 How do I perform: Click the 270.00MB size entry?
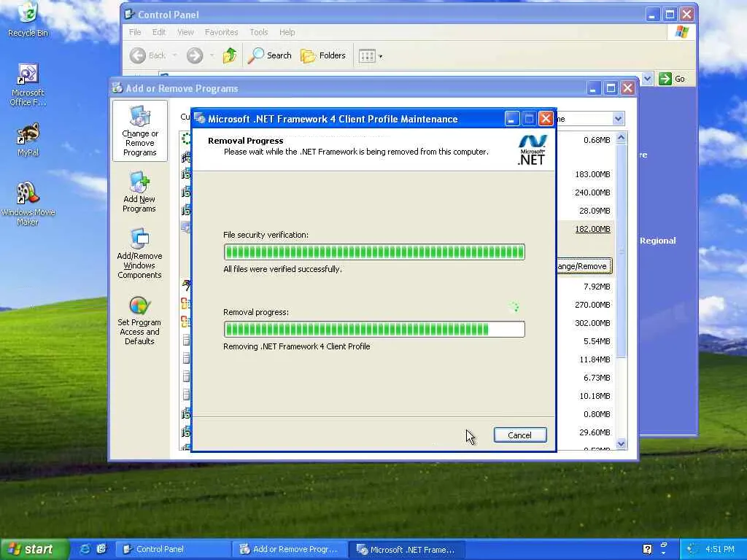click(x=592, y=305)
